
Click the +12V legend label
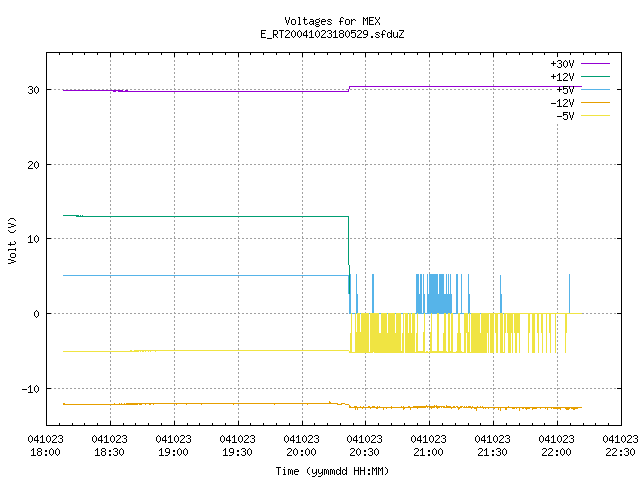tap(562, 77)
